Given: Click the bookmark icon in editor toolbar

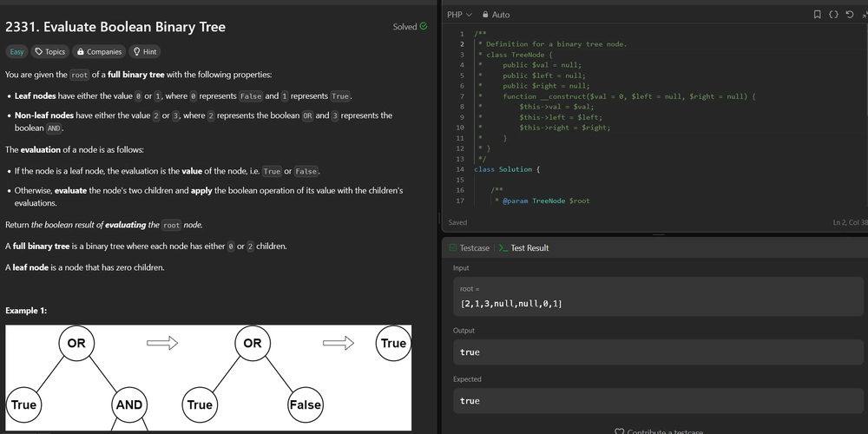Looking at the screenshot, I should [817, 15].
